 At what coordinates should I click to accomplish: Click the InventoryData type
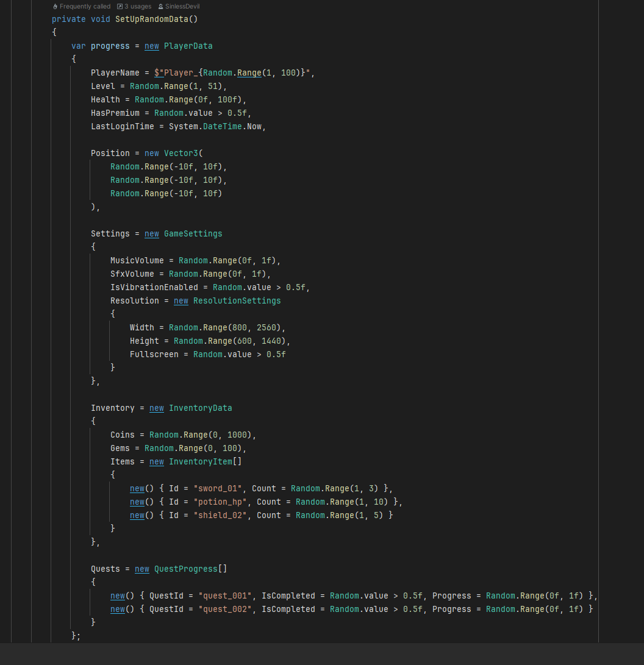(x=201, y=408)
